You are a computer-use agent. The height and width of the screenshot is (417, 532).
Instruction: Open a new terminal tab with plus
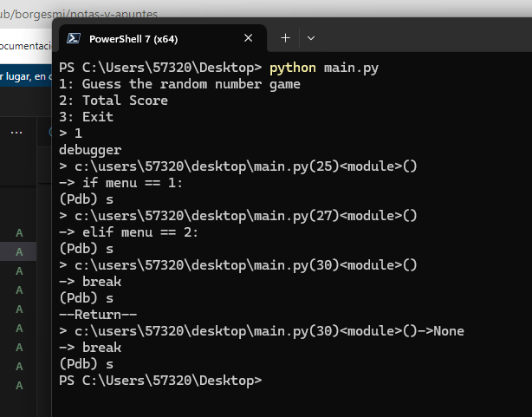(x=285, y=38)
